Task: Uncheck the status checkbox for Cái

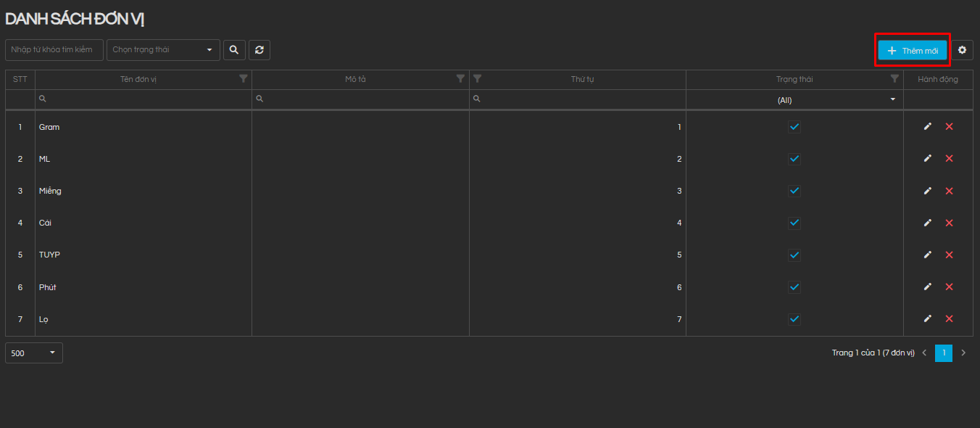Action: coord(794,223)
